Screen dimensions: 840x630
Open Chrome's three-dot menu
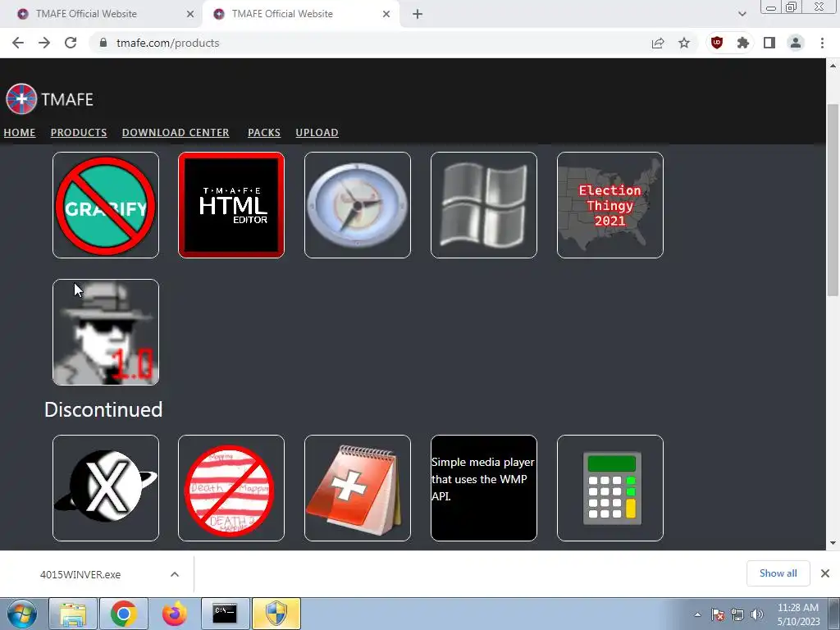pos(822,43)
